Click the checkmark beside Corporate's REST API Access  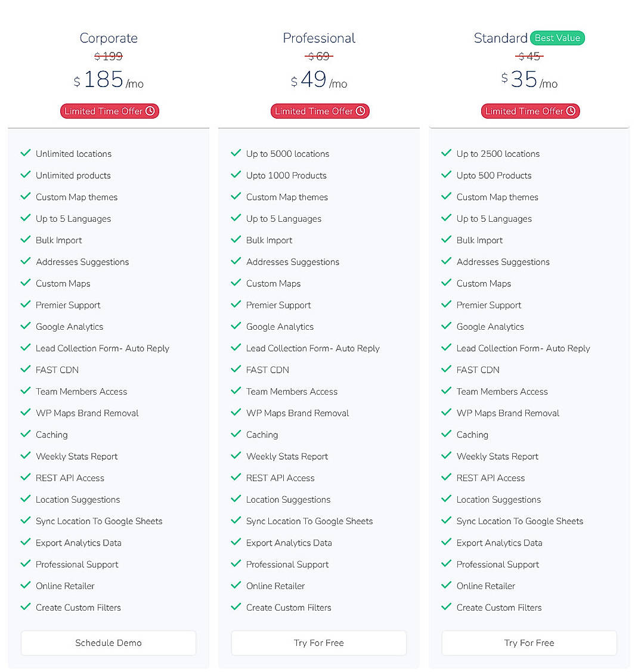tap(25, 478)
